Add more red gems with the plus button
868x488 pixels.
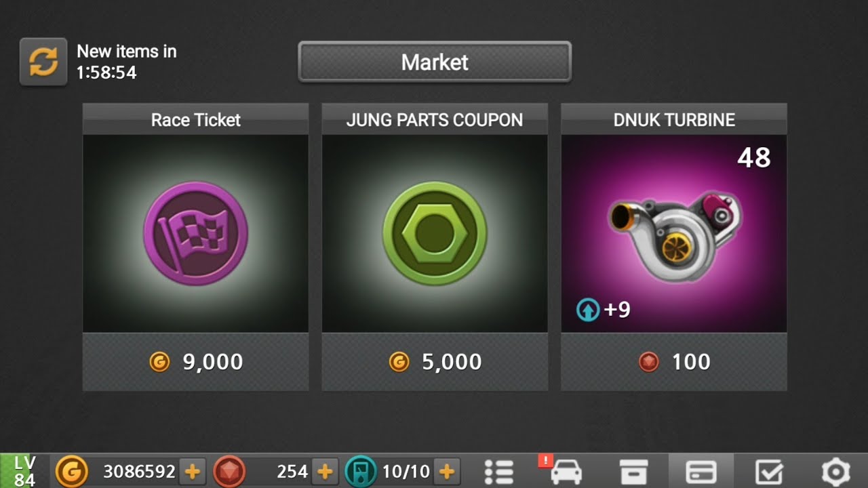click(x=324, y=471)
